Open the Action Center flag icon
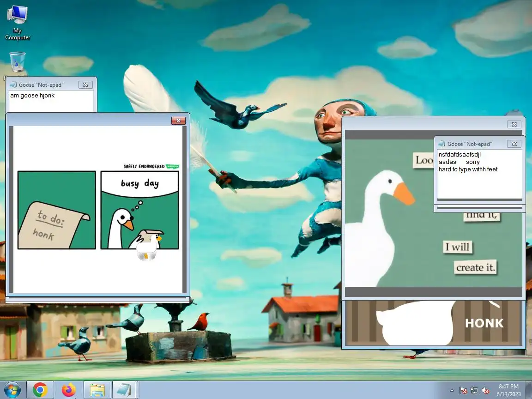 (x=463, y=391)
